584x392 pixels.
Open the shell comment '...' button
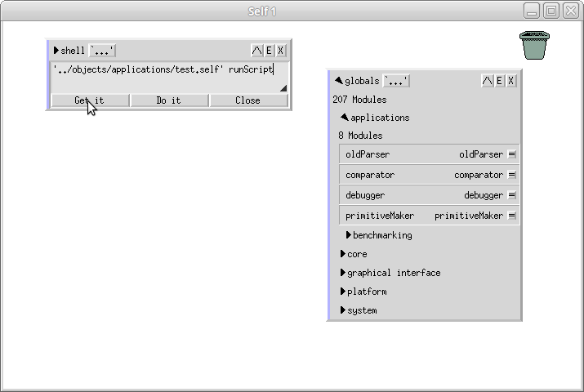pos(102,51)
